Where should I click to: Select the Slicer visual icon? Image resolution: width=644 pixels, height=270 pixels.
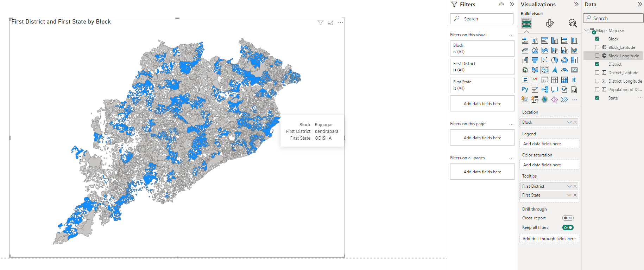[x=545, y=80]
